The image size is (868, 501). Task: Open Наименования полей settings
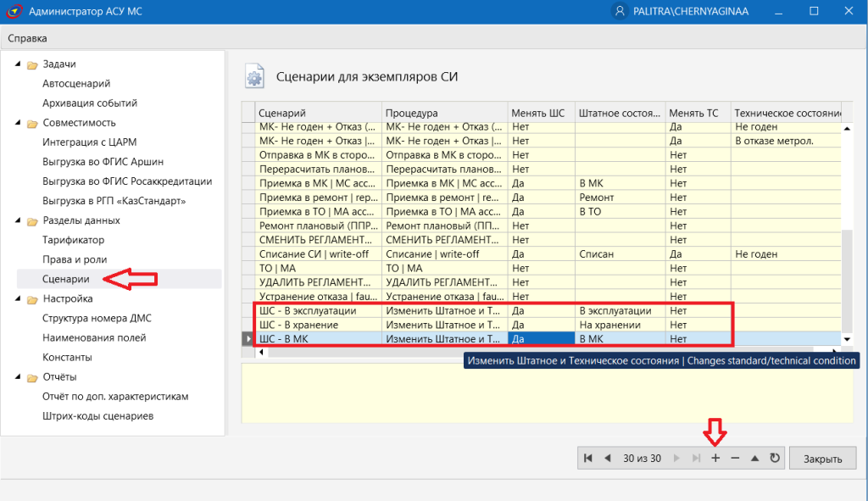pyautogui.click(x=94, y=337)
